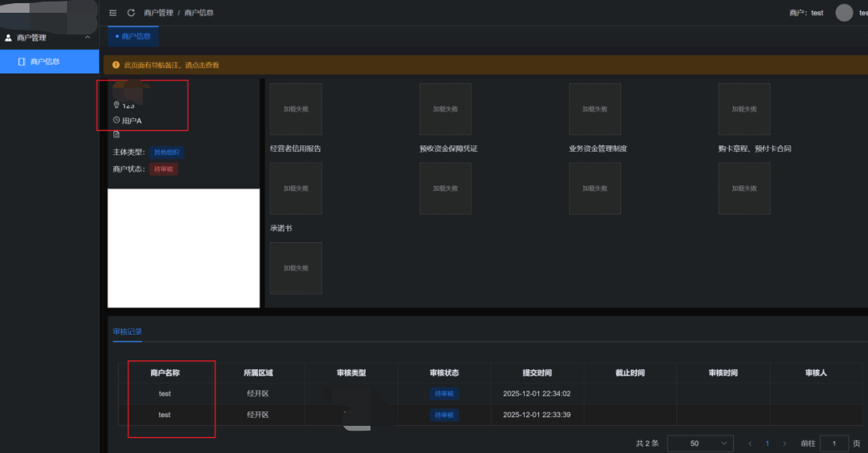This screenshot has height=453, width=868.
Task: Click the 商户名称 column header
Action: [165, 372]
